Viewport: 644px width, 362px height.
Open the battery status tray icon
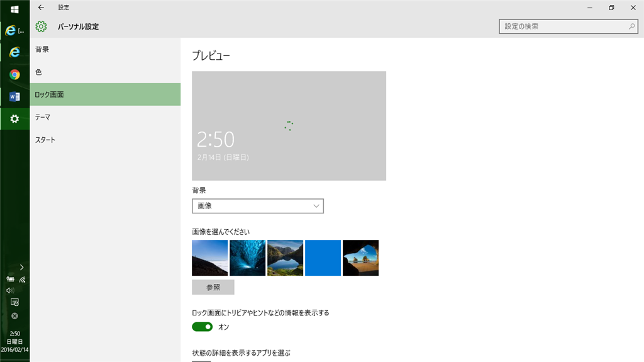click(10, 280)
